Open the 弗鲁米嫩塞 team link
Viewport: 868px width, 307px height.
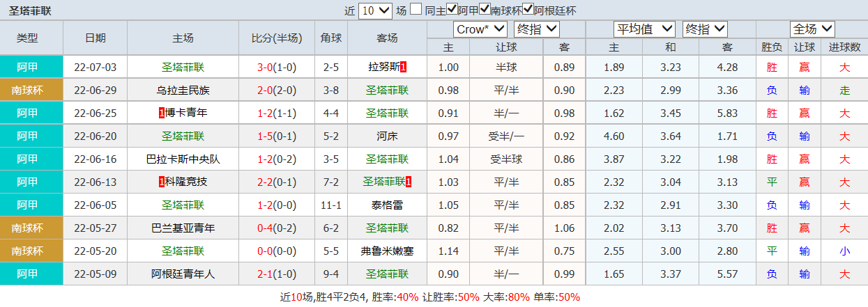(x=387, y=251)
